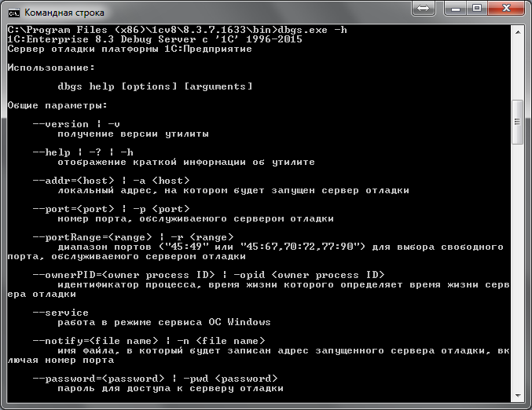Click the text пароль для доступа к серверу отладки
This screenshot has height=410, width=532.
click(171, 388)
